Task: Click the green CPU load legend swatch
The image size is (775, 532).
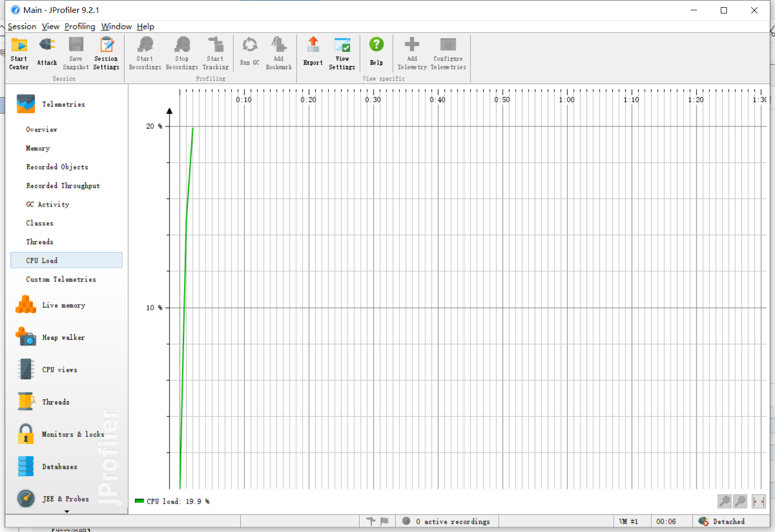Action: click(139, 501)
